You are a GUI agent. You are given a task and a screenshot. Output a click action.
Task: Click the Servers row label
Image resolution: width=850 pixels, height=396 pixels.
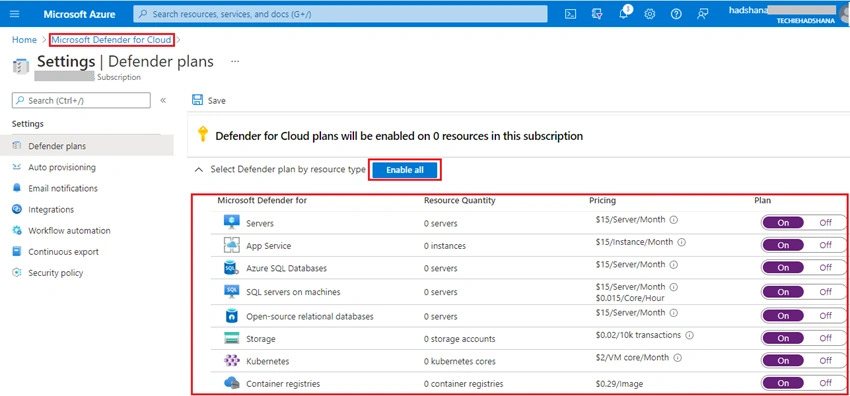click(x=260, y=223)
